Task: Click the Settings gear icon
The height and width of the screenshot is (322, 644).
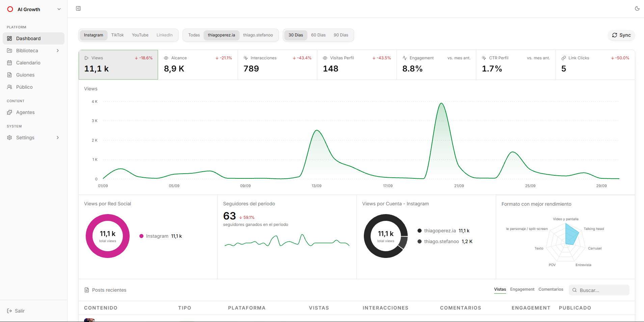Action: pos(9,138)
